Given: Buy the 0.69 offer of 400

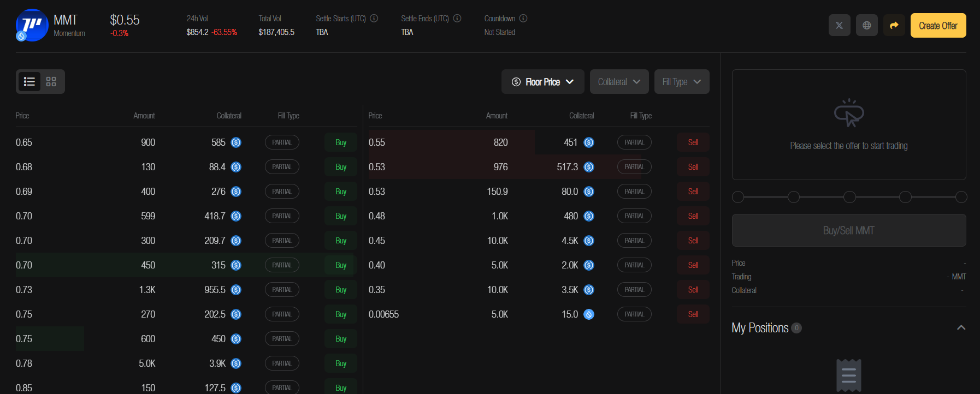Looking at the screenshot, I should [x=341, y=192].
